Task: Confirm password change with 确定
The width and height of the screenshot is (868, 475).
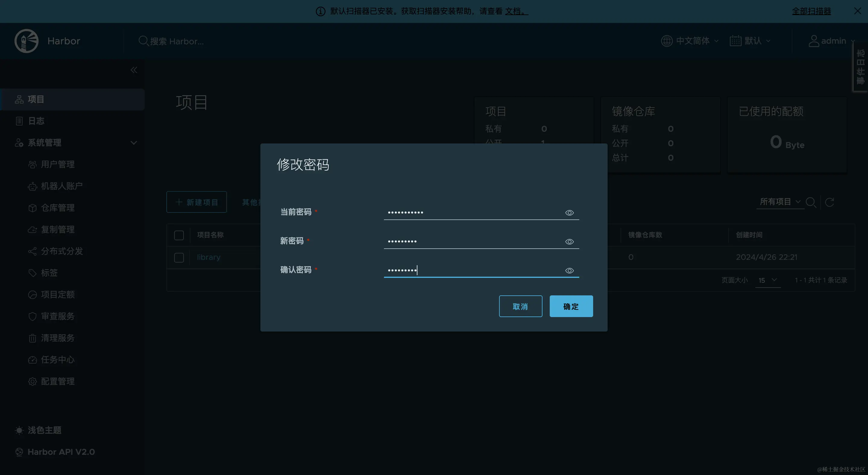Action: pyautogui.click(x=571, y=306)
